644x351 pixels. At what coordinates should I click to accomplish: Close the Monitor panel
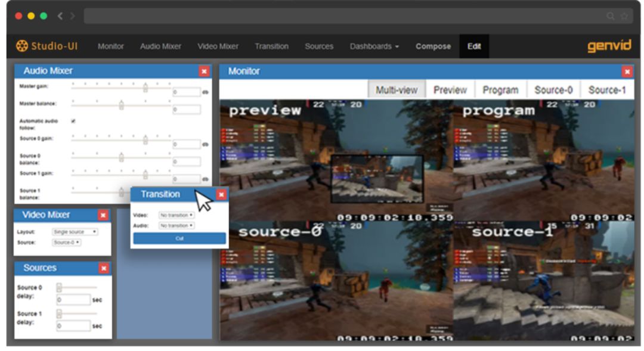coord(627,72)
